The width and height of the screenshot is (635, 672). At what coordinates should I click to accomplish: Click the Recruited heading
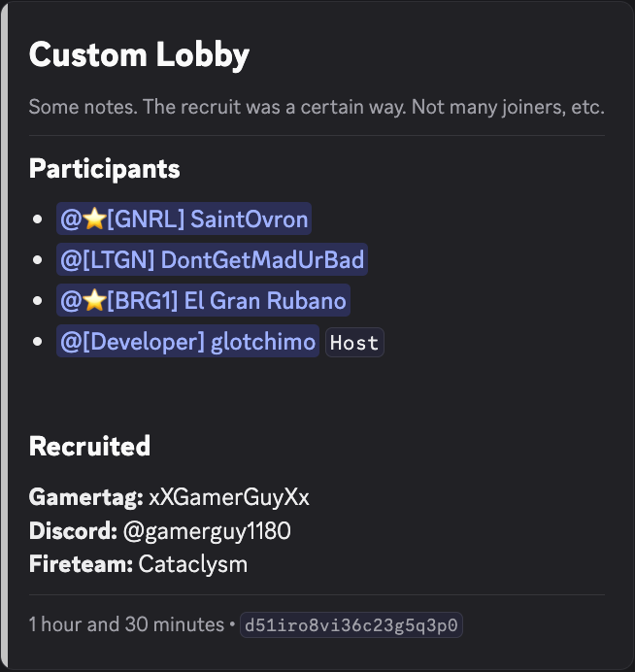89,446
